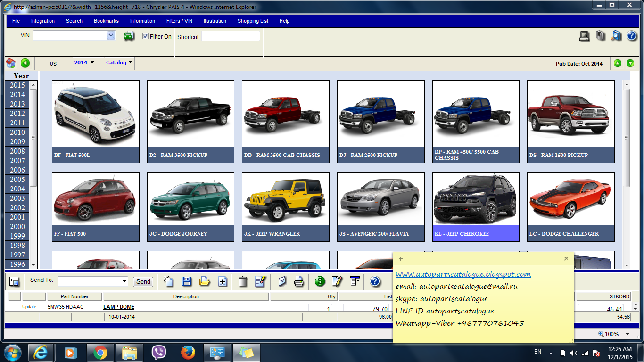The image size is (644, 362).
Task: Select year 2010 in the Year list
Action: click(17, 132)
